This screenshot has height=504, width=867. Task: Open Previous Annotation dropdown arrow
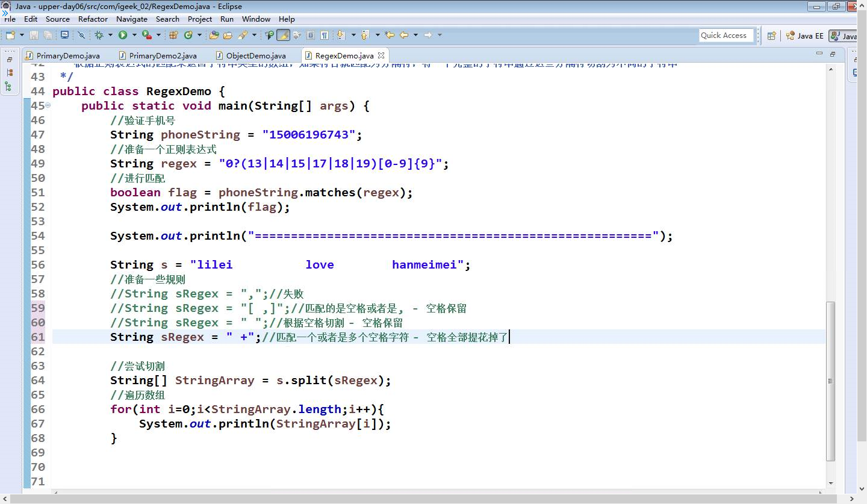click(378, 35)
